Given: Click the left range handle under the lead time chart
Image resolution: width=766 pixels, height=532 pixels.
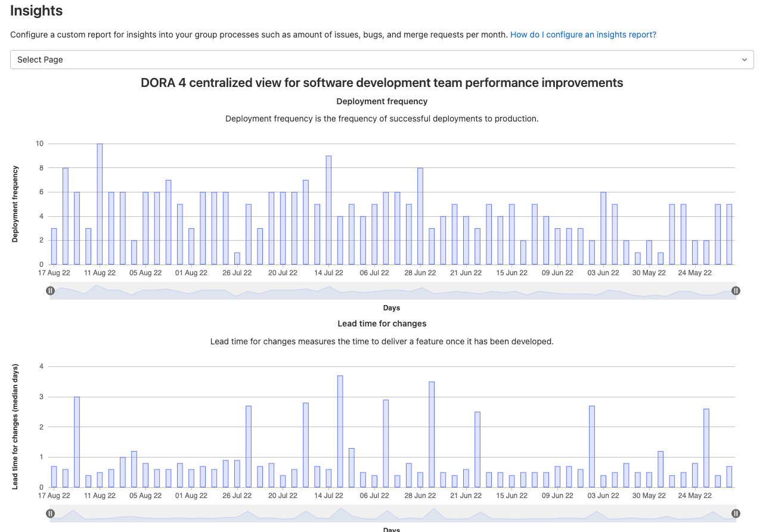Looking at the screenshot, I should coord(51,513).
